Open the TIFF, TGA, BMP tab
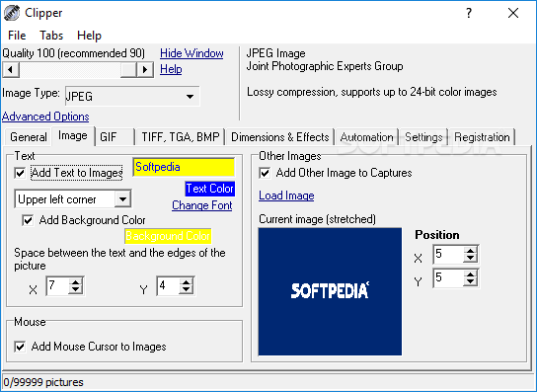537x392 pixels. [x=180, y=137]
